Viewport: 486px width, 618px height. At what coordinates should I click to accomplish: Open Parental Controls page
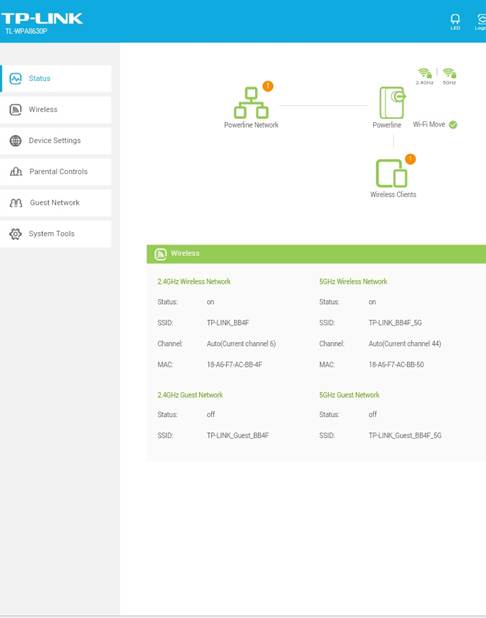coord(56,172)
